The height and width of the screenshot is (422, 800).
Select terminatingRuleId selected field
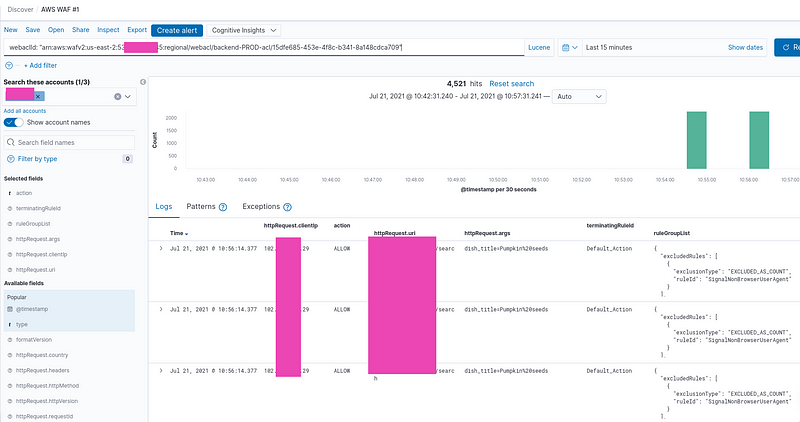point(38,208)
